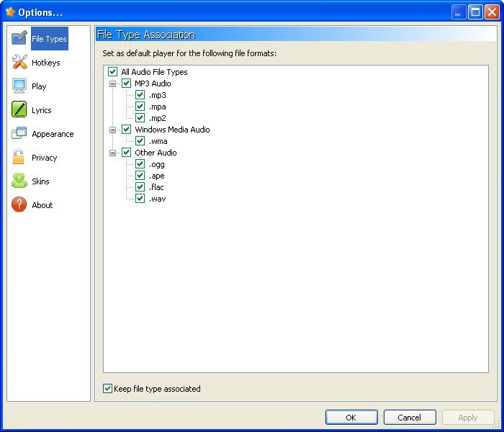Viewport: 504px width, 432px height.
Task: Open the Privacy settings
Action: (45, 158)
